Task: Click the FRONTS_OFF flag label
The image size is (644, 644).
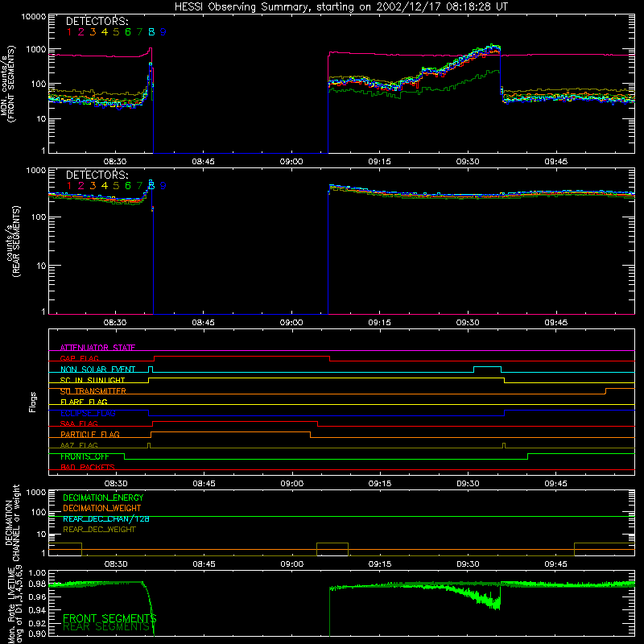Action: point(85,456)
